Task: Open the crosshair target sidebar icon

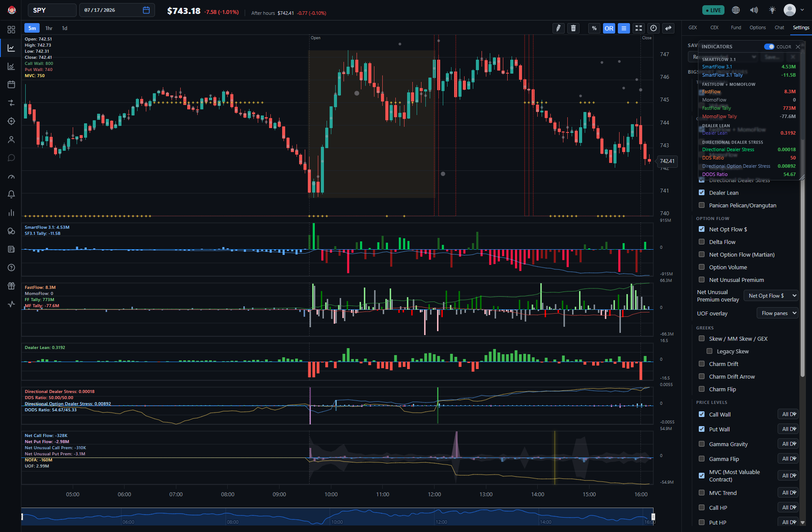Action: (x=11, y=121)
